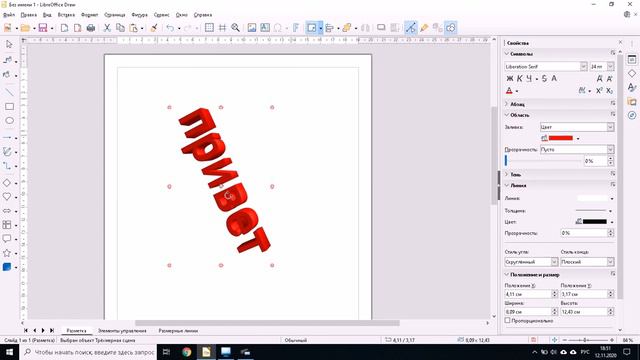Open the Liberation Serif font name dropdown
The height and width of the screenshot is (360, 640).
point(583,66)
